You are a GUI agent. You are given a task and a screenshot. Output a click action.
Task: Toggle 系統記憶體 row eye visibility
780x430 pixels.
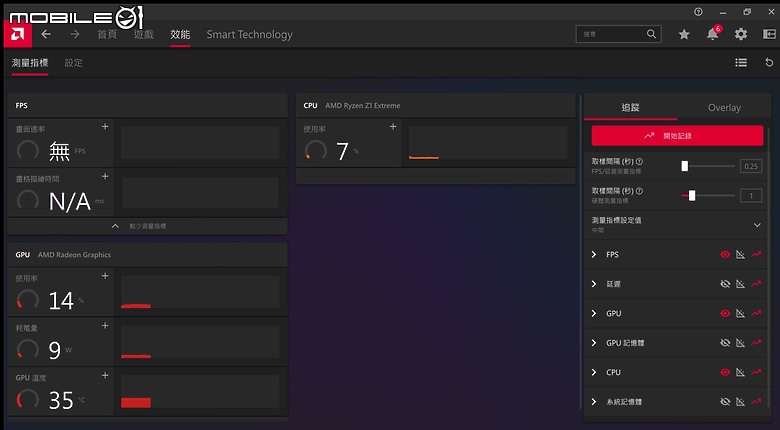click(725, 402)
